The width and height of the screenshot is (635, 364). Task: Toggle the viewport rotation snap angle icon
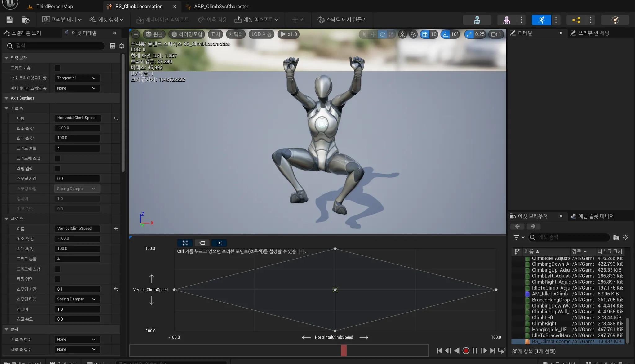click(446, 34)
